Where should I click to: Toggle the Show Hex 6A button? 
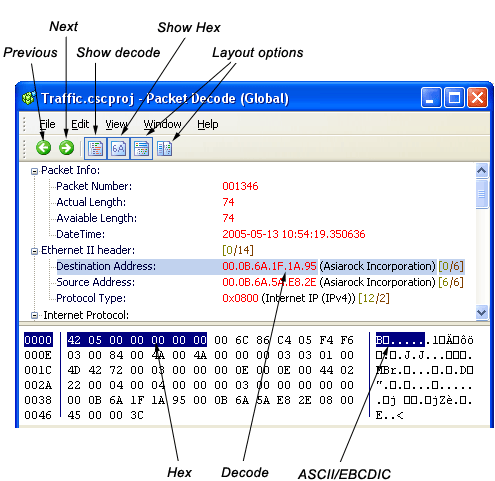click(118, 148)
